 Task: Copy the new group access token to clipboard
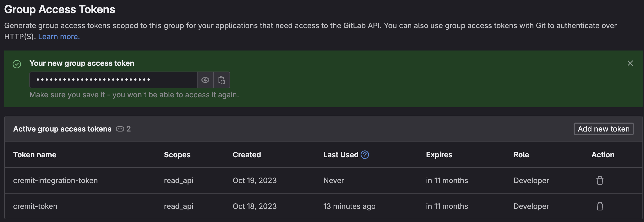(x=222, y=80)
